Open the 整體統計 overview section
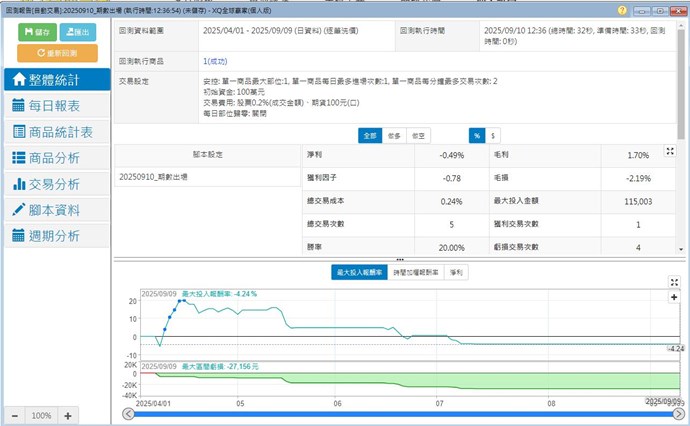Image resolution: width=690 pixels, height=426 pixels. pyautogui.click(x=55, y=79)
